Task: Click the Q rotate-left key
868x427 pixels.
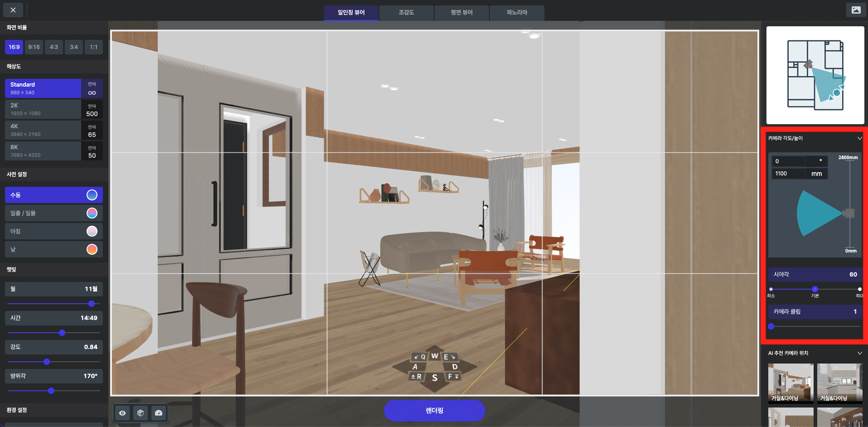Action: (420, 357)
